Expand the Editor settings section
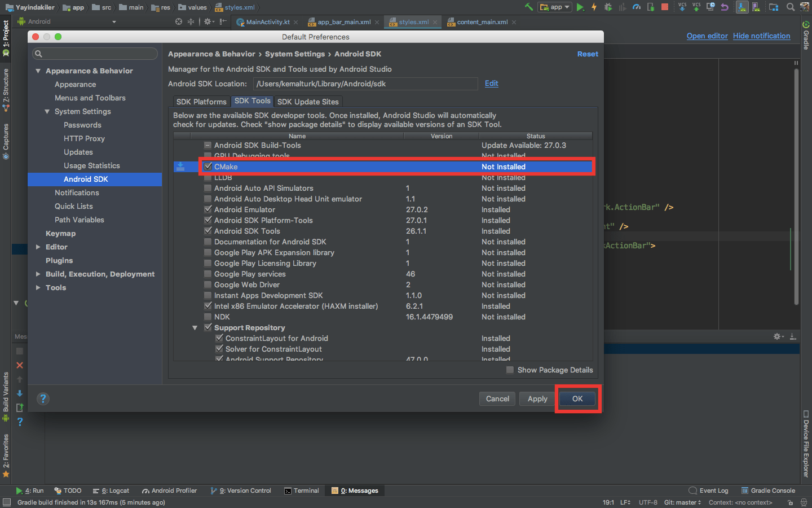The width and height of the screenshot is (812, 508). pyautogui.click(x=38, y=247)
